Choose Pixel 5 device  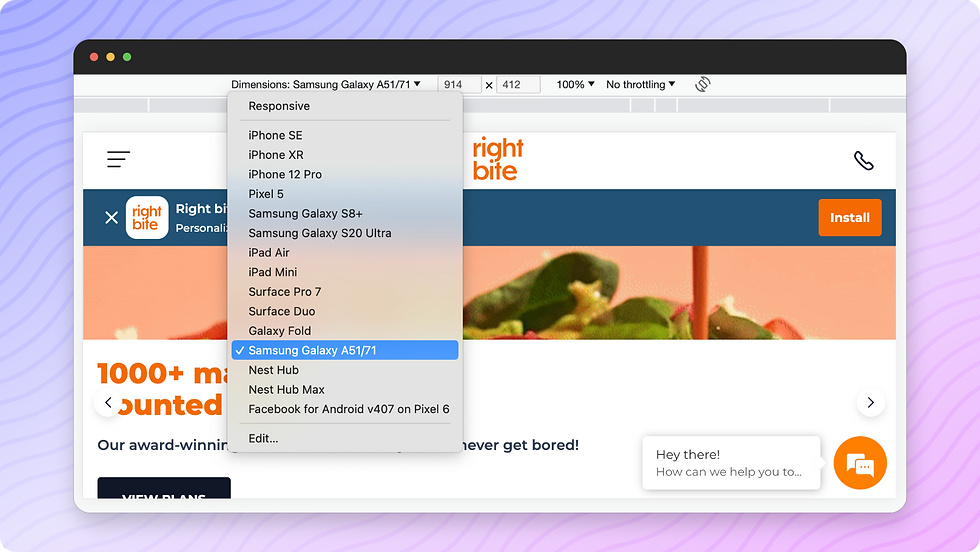[345, 194]
